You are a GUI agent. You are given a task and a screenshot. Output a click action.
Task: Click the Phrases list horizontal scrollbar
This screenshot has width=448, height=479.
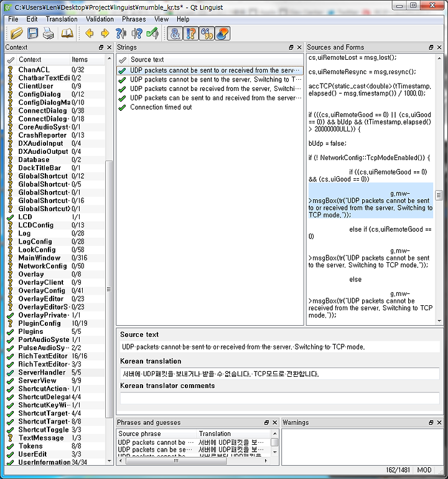click(x=176, y=461)
